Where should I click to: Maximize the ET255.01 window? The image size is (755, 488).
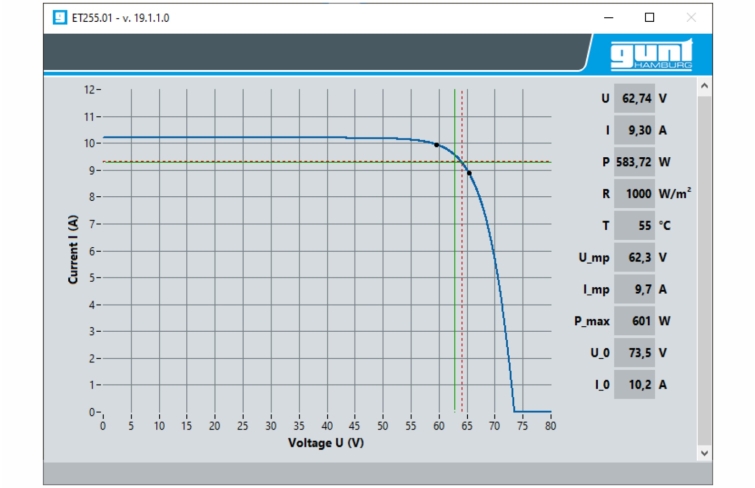(650, 18)
